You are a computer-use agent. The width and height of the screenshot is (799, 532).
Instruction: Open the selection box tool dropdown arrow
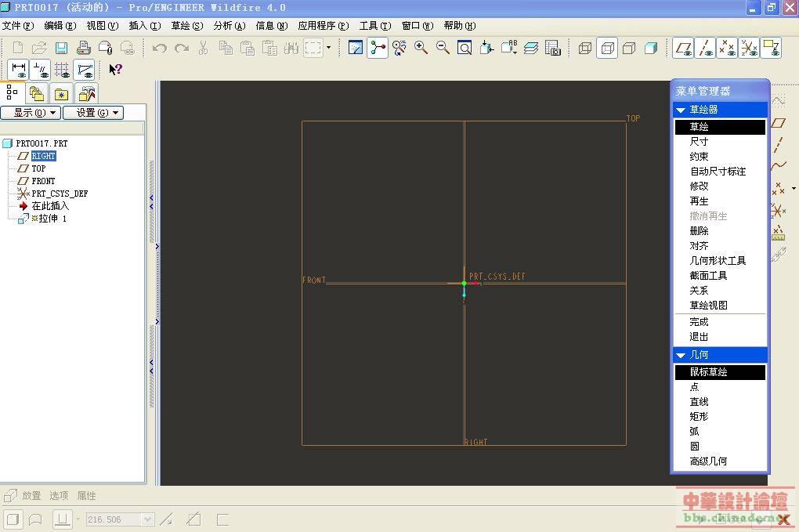(x=329, y=48)
